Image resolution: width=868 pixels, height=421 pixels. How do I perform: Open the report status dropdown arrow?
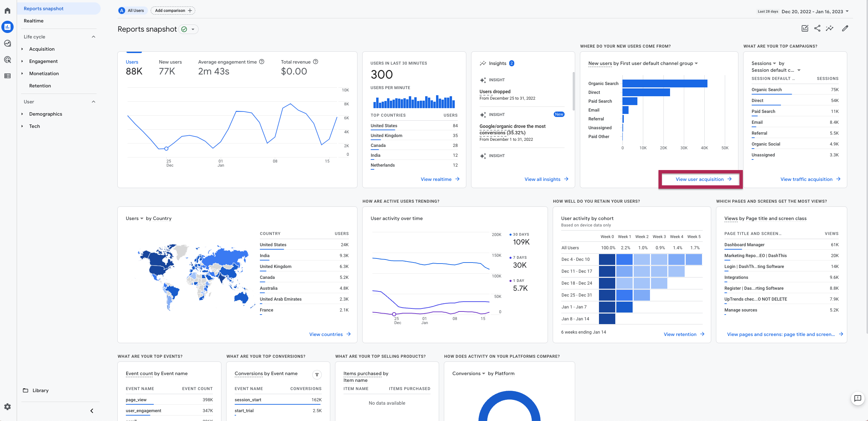[x=193, y=29]
